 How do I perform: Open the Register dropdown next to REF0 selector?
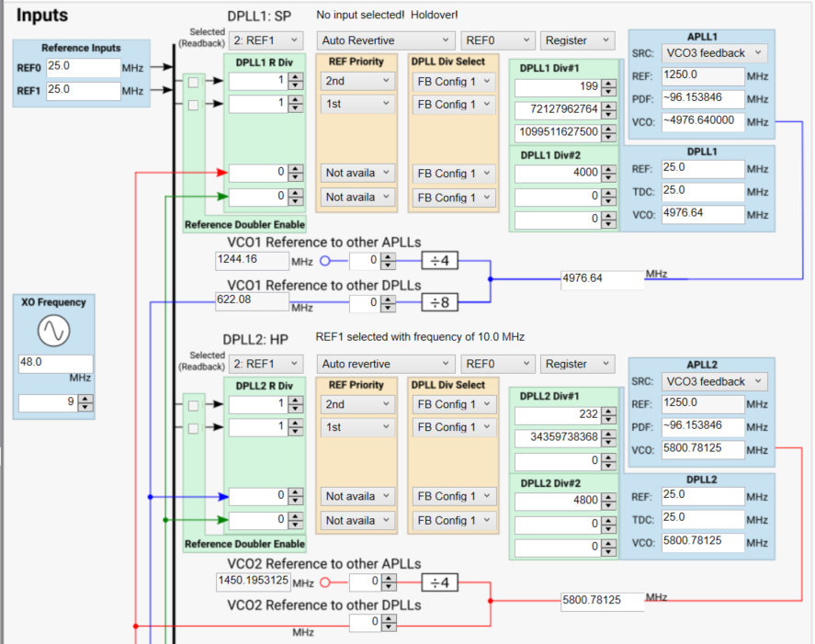click(x=577, y=40)
